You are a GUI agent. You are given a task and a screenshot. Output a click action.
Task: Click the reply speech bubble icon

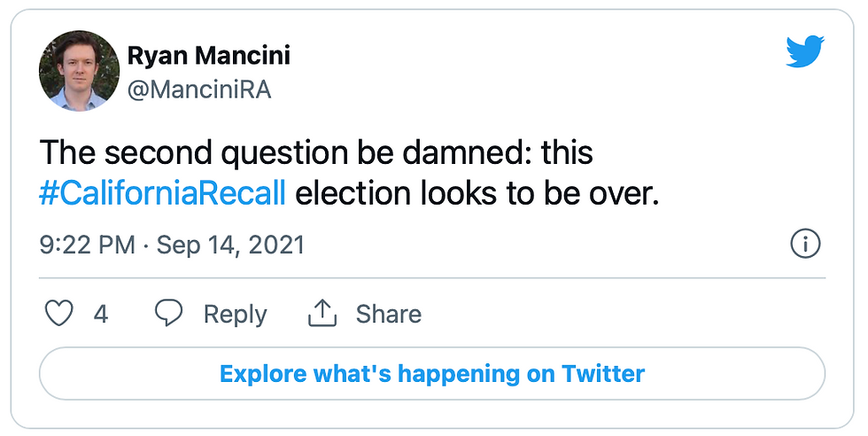coord(169,314)
